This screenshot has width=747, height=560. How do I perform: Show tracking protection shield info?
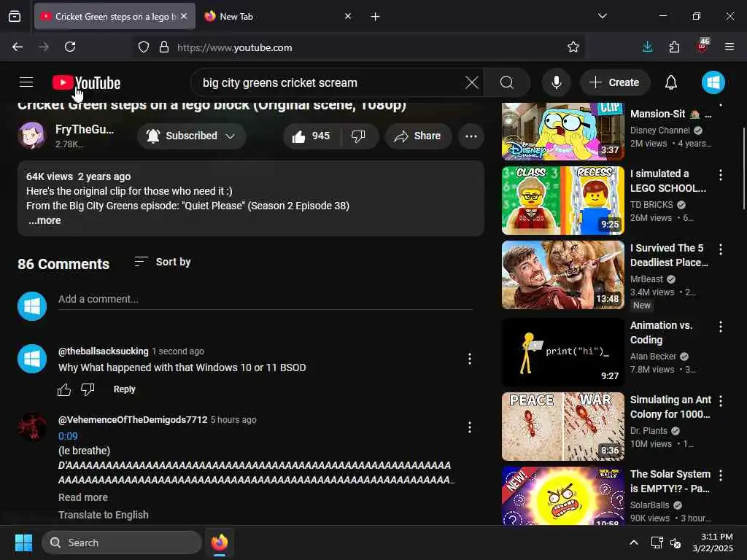coord(144,47)
